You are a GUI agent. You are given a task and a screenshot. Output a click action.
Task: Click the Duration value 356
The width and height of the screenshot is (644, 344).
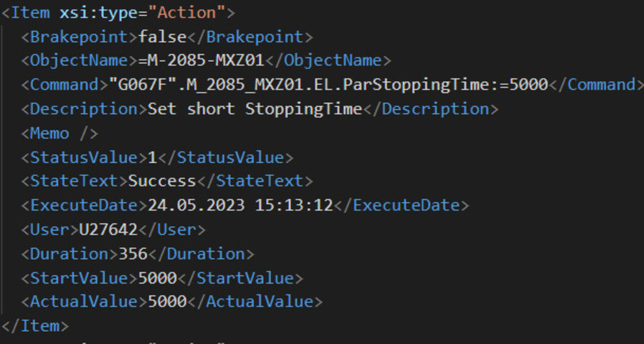click(133, 254)
